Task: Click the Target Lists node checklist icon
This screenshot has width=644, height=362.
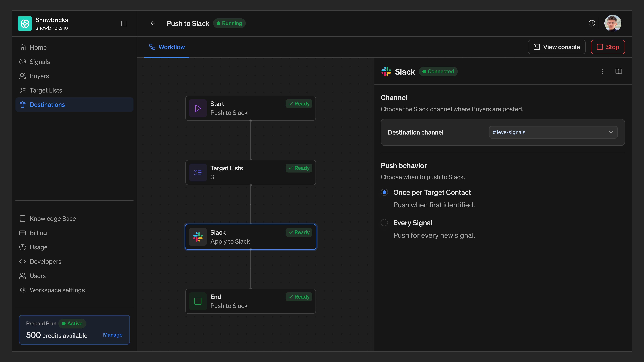Action: pos(198,173)
